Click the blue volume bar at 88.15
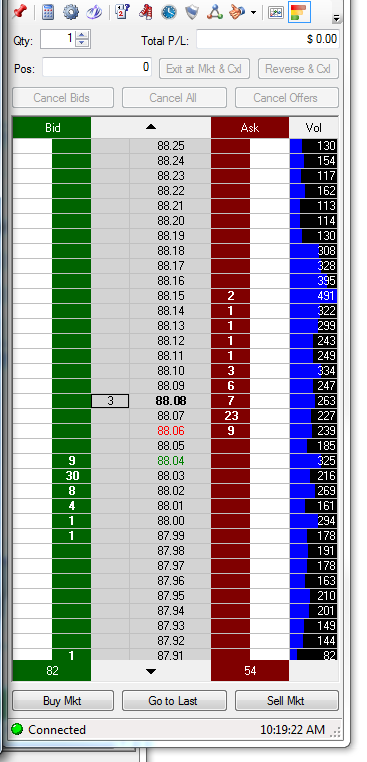This screenshot has height=762, width=367. point(313,296)
